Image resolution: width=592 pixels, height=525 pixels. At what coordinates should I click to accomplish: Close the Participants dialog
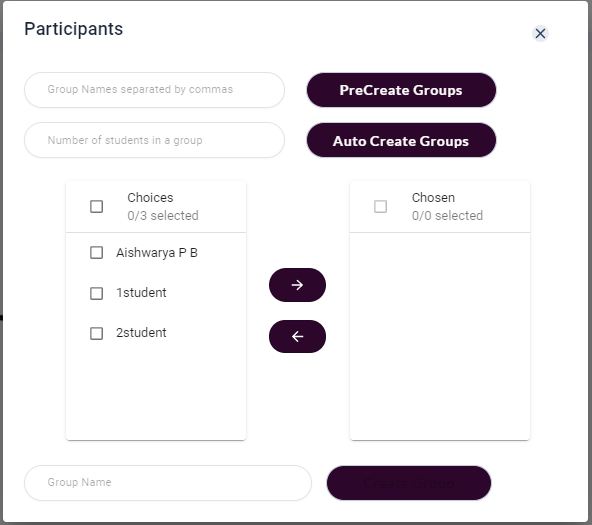click(540, 34)
